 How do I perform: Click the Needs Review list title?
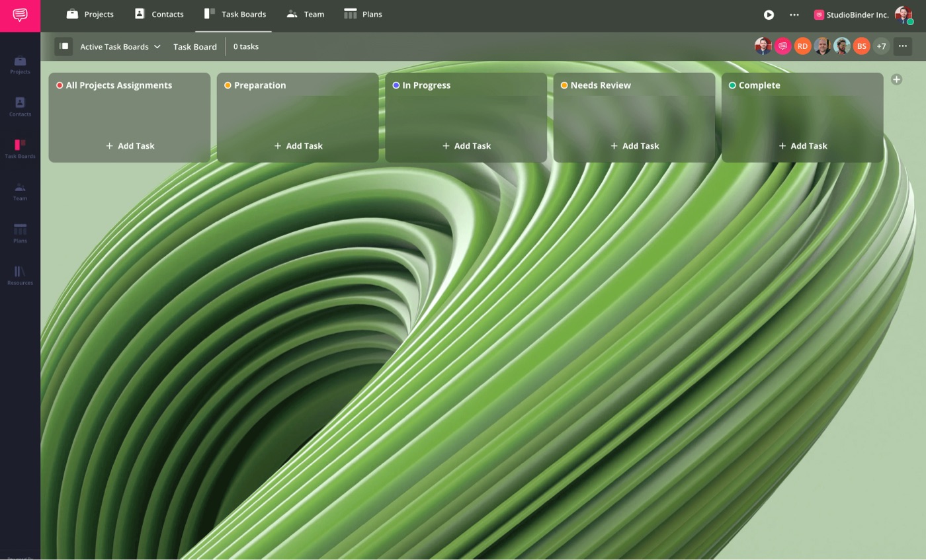coord(601,85)
